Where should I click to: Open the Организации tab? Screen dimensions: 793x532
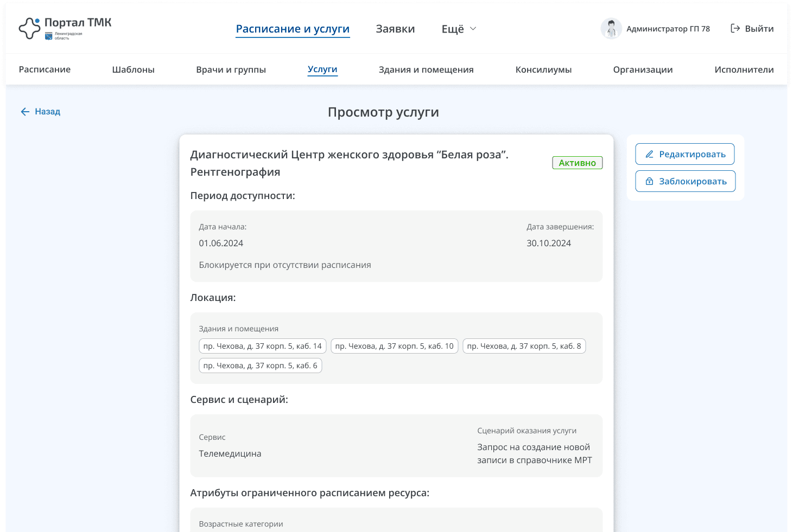(643, 69)
